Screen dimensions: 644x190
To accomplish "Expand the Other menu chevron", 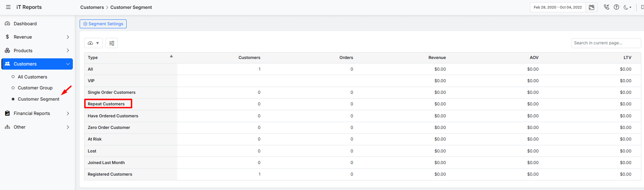I will pyautogui.click(x=68, y=127).
